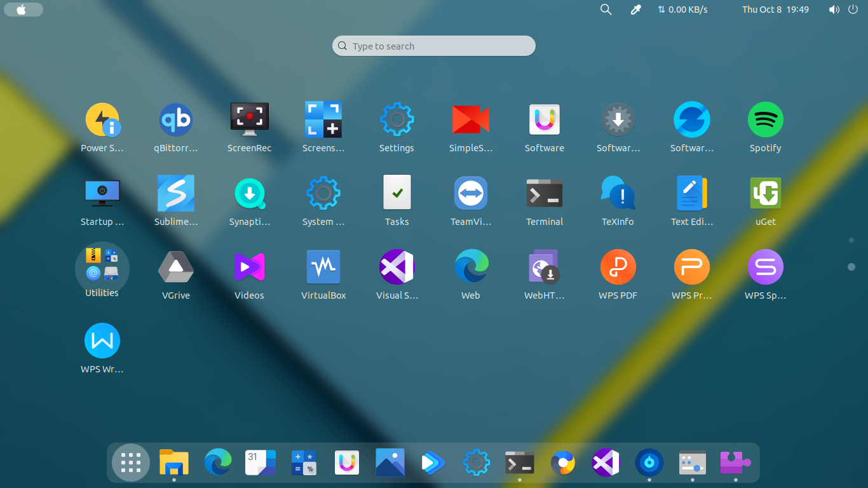Screen dimensions: 868x488
Task: Switch to the upper app grid page dot
Action: [x=851, y=240]
